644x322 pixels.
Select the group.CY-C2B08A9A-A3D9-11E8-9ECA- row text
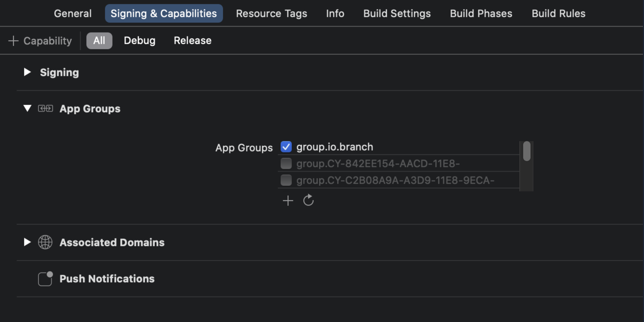[395, 180]
